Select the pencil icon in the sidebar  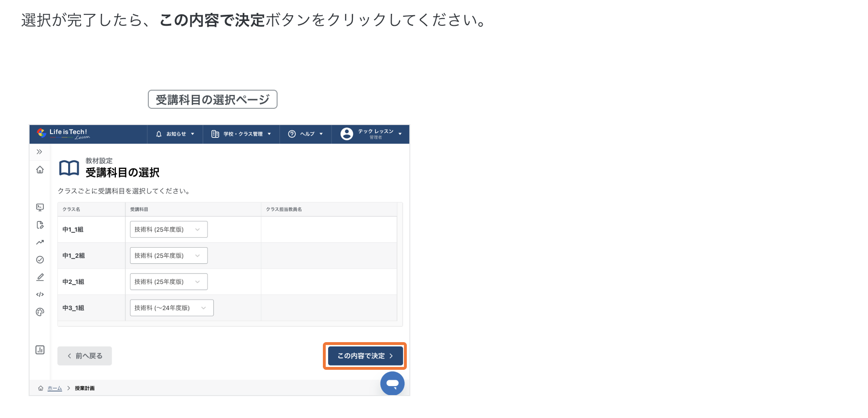pos(40,277)
